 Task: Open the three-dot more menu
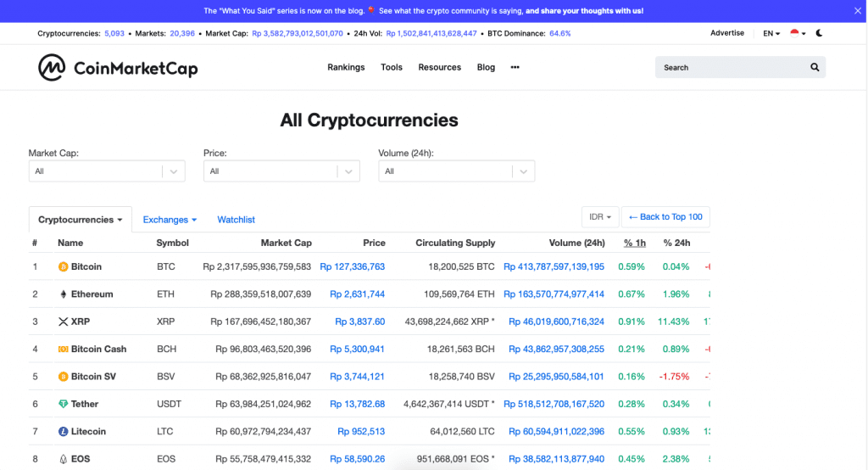(x=515, y=67)
